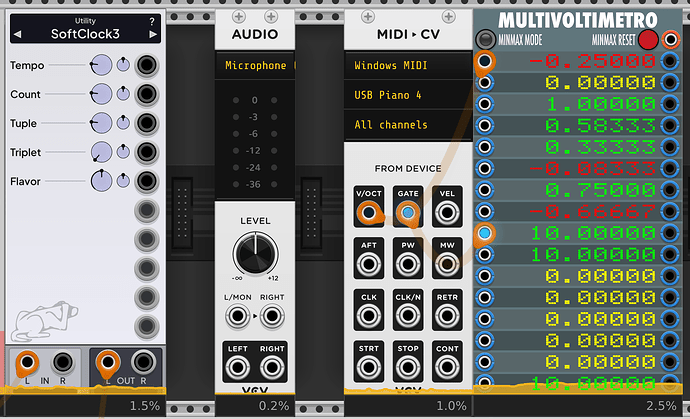
Task: Click the large Tempo knob
Action: point(101,65)
